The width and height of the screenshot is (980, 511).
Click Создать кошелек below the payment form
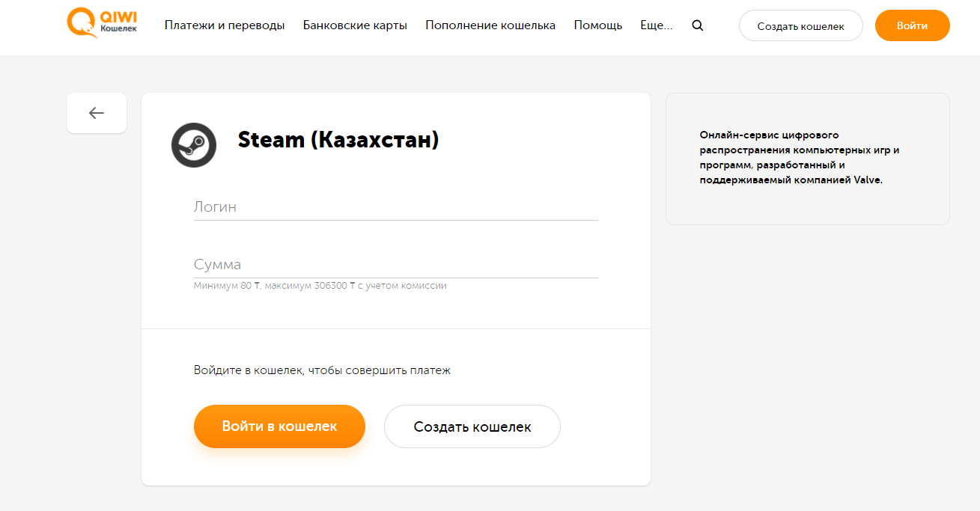point(472,426)
